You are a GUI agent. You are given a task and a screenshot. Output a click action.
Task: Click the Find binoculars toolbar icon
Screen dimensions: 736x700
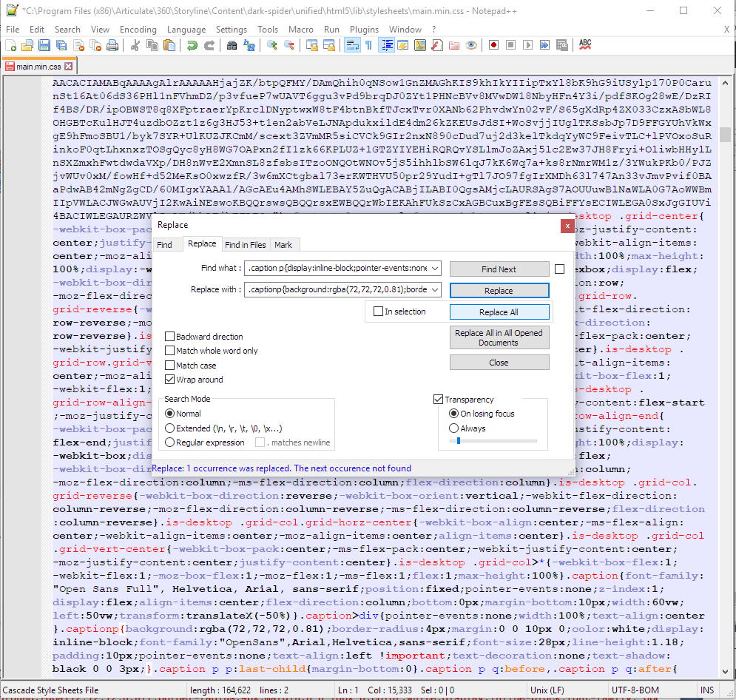tap(232, 45)
